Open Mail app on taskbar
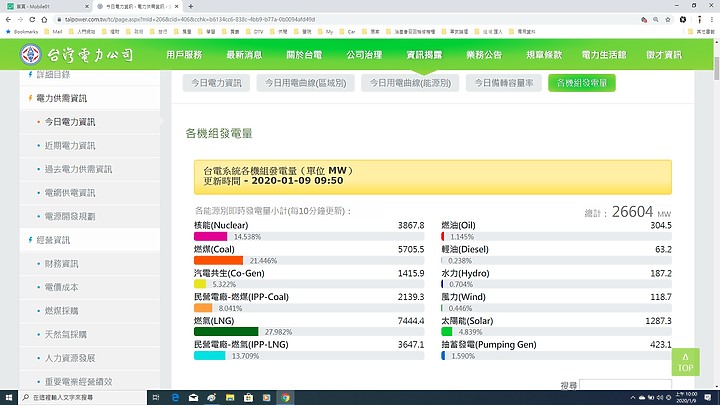The height and width of the screenshot is (405, 720). click(193, 397)
